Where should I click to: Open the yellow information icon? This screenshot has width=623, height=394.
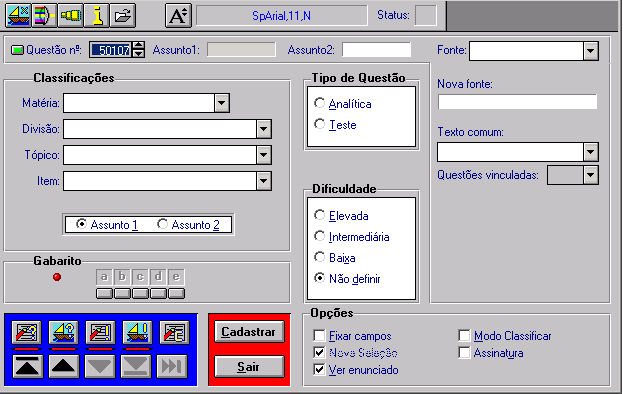tap(97, 15)
